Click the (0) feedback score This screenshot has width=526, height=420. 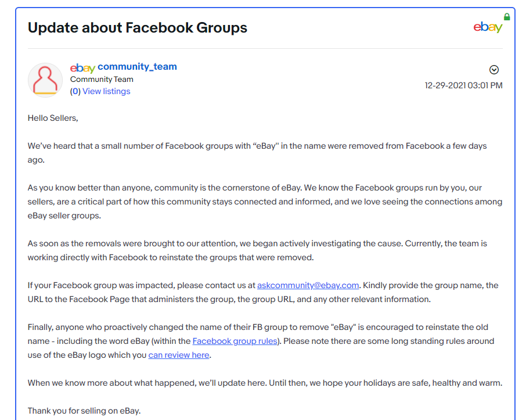pos(75,91)
